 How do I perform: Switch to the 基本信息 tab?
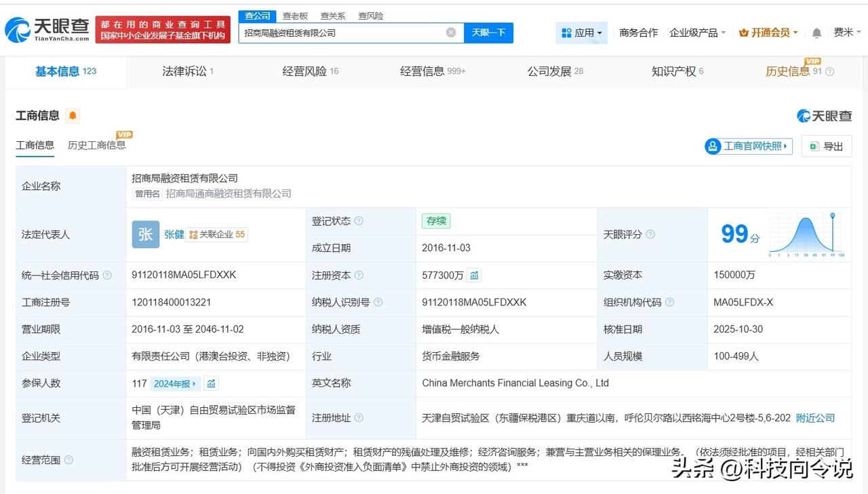click(x=66, y=71)
